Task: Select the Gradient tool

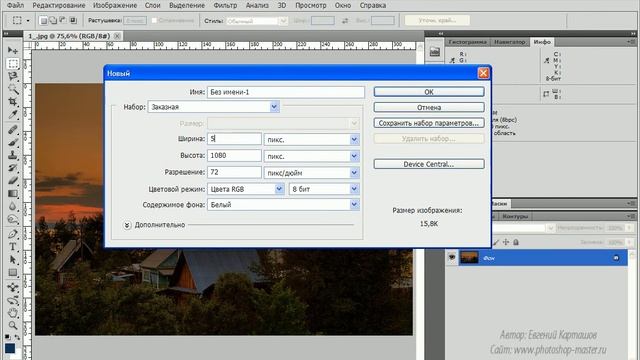Action: [x=13, y=193]
